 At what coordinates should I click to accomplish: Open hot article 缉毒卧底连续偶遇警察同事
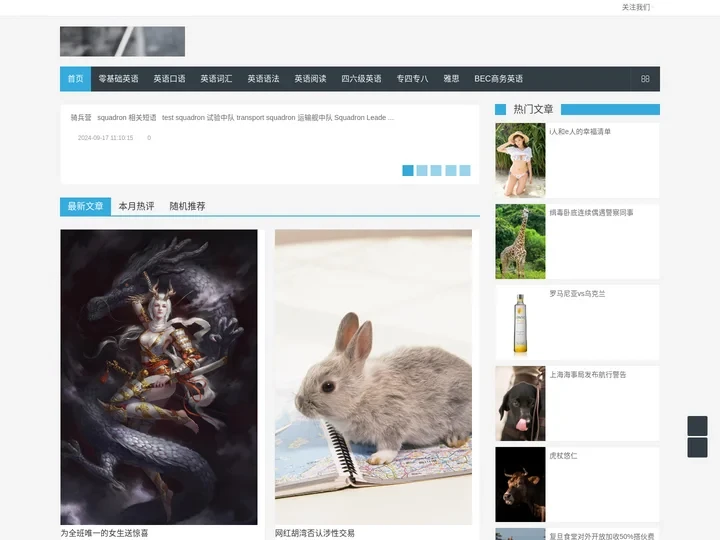(591, 213)
